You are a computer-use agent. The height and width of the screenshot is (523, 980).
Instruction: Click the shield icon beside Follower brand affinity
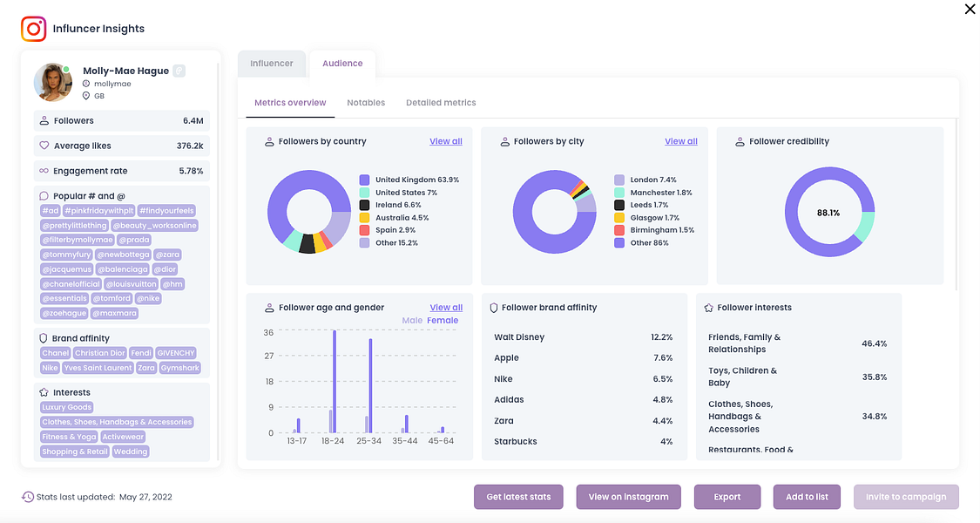pyautogui.click(x=494, y=308)
